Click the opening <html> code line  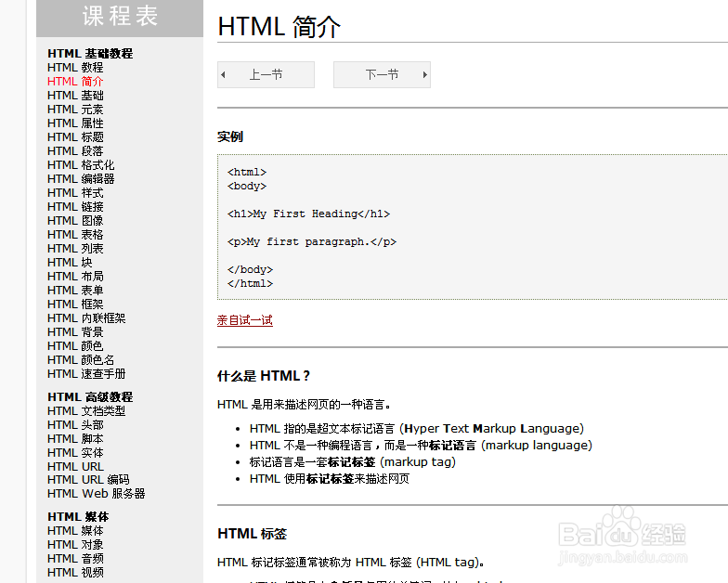point(247,173)
